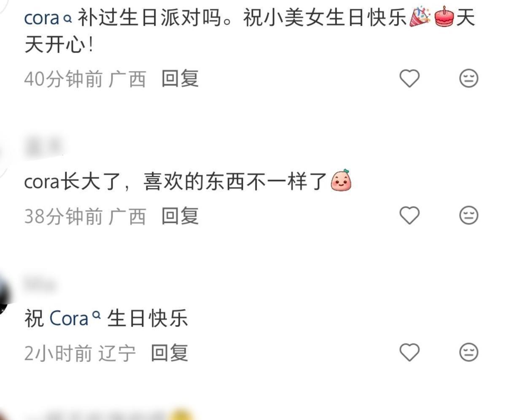Like the comment posted 2小时前
The width and height of the screenshot is (506, 420).
[409, 352]
